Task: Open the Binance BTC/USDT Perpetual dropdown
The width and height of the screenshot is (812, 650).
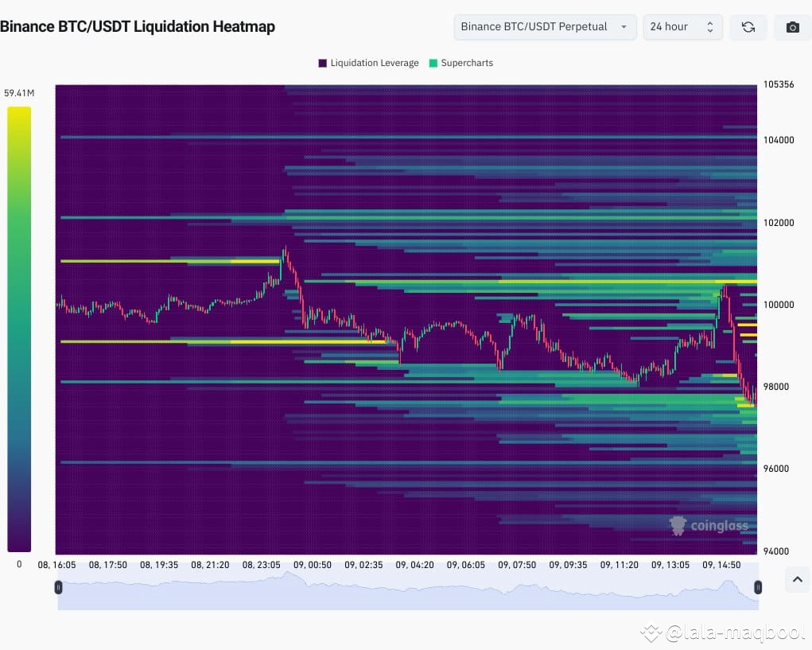Action: (544, 26)
